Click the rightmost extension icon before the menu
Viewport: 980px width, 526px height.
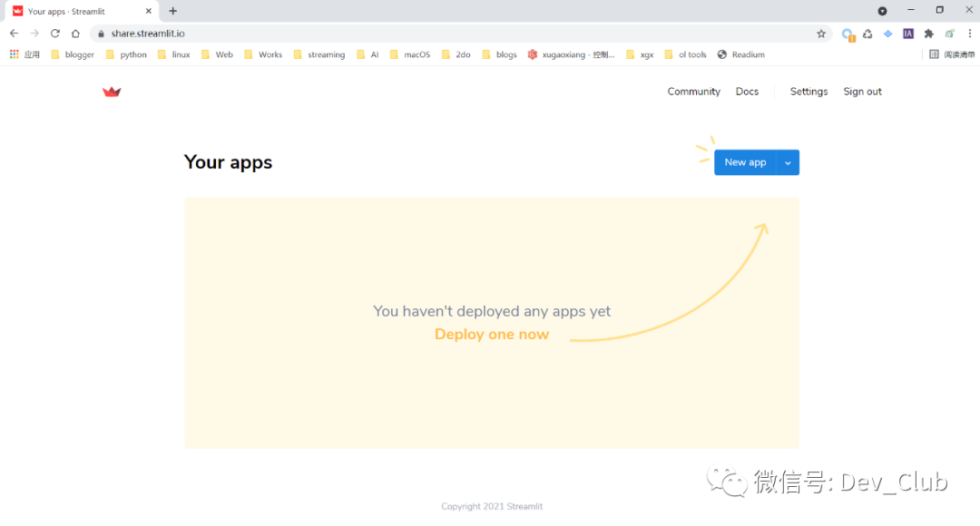tap(949, 34)
